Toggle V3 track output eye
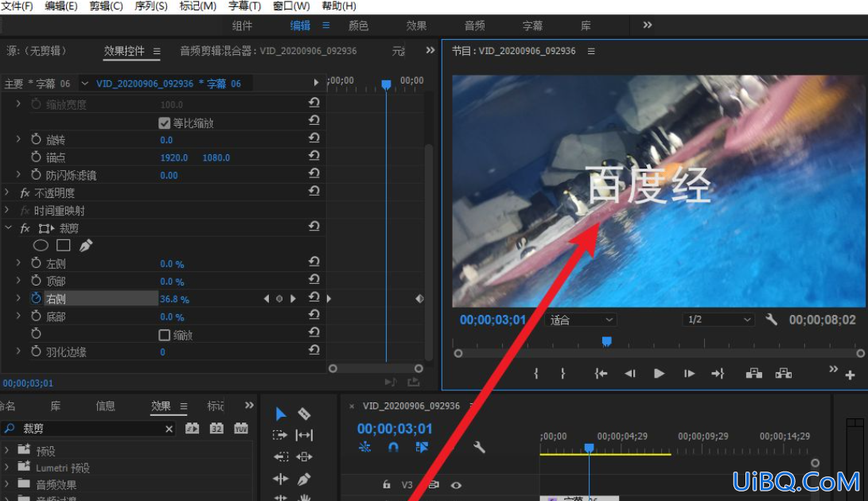868x501 pixels. click(x=456, y=485)
